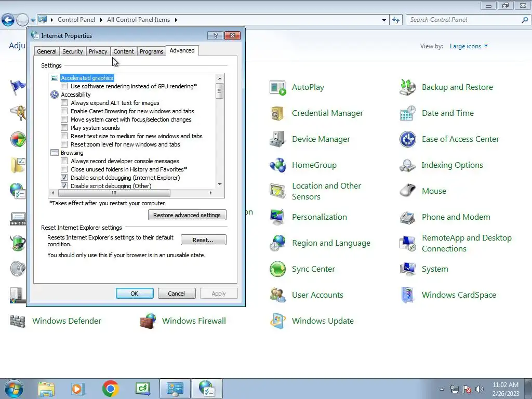Image resolution: width=532 pixels, height=399 pixels.
Task: Open the Date and Time icon
Action: pos(407,113)
